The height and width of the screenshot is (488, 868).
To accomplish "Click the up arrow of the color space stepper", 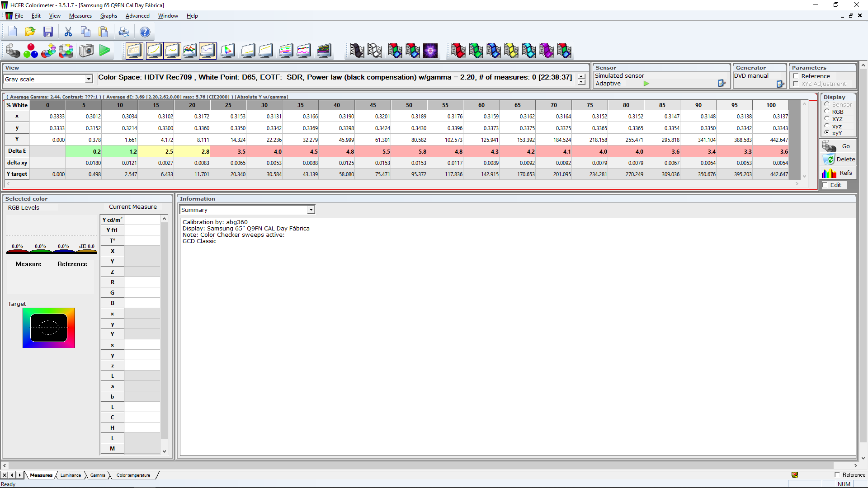I will point(581,76).
